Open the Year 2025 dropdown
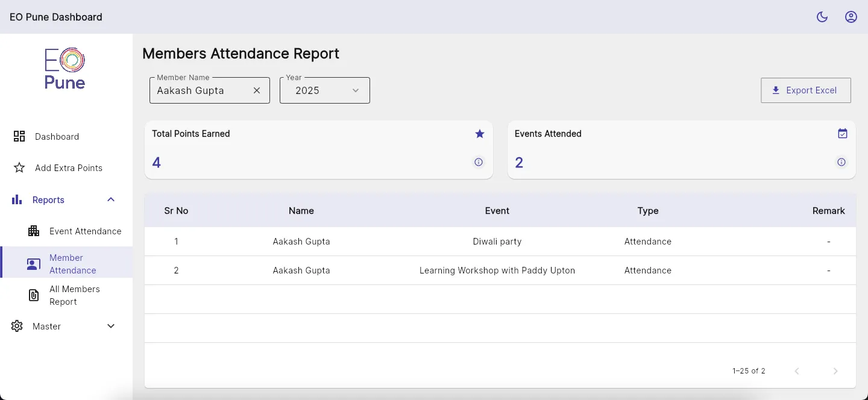Image resolution: width=868 pixels, height=400 pixels. (x=324, y=90)
